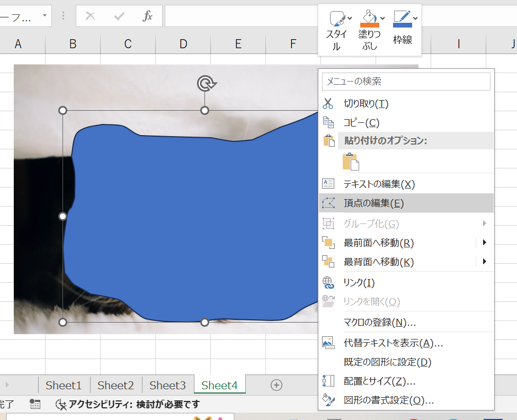The image size is (517, 420).
Task: Click the orange fill color bar
Action: click(x=370, y=25)
